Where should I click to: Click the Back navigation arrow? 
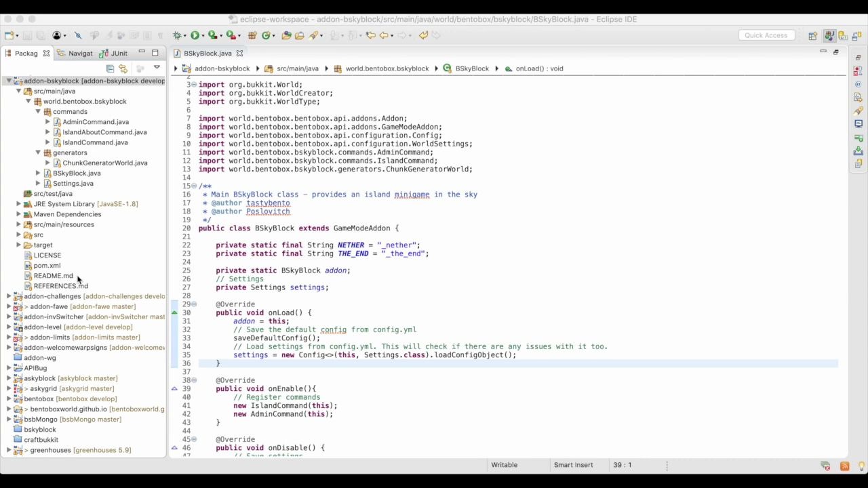(384, 35)
